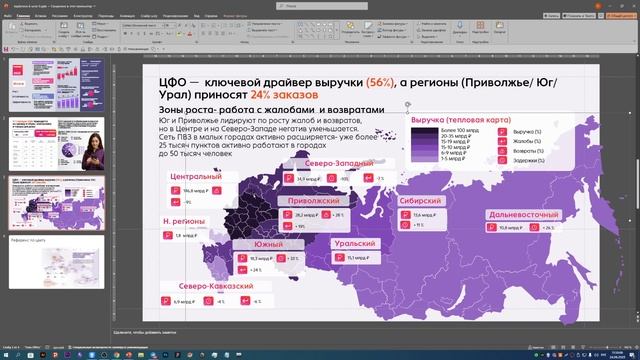Start Dictate (Диктовать) microphone icon
The height and width of the screenshot is (360, 640).
tap(460, 26)
